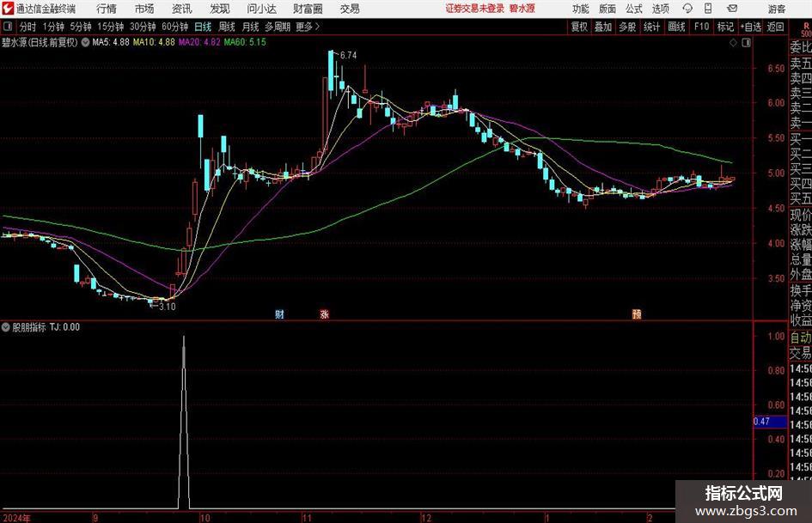
Task: Click the 涨 marker on the chart
Action: pyautogui.click(x=325, y=313)
